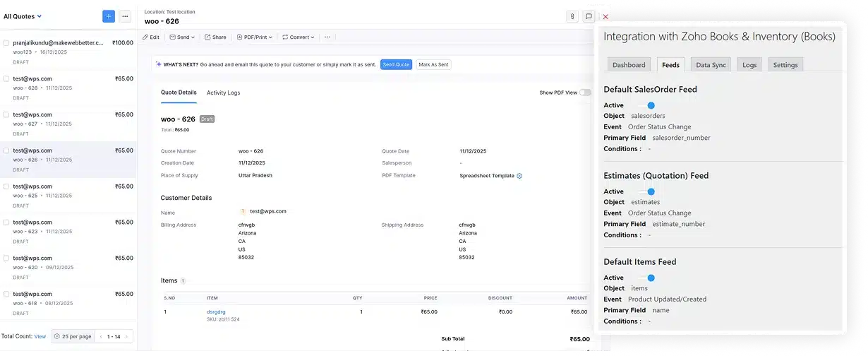Click the gear icon next to Spreadsheet Template

[519, 176]
